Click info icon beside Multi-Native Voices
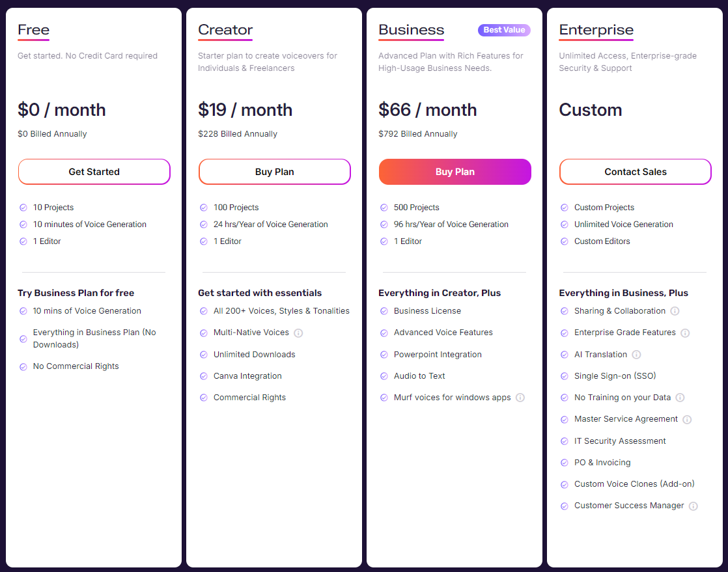Viewport: 728px width, 572px height. click(298, 333)
